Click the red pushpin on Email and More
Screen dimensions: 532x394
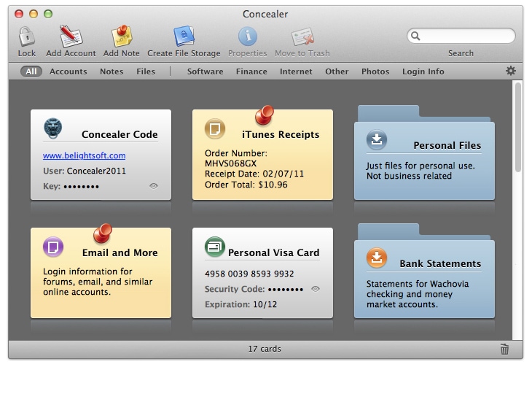(x=103, y=233)
